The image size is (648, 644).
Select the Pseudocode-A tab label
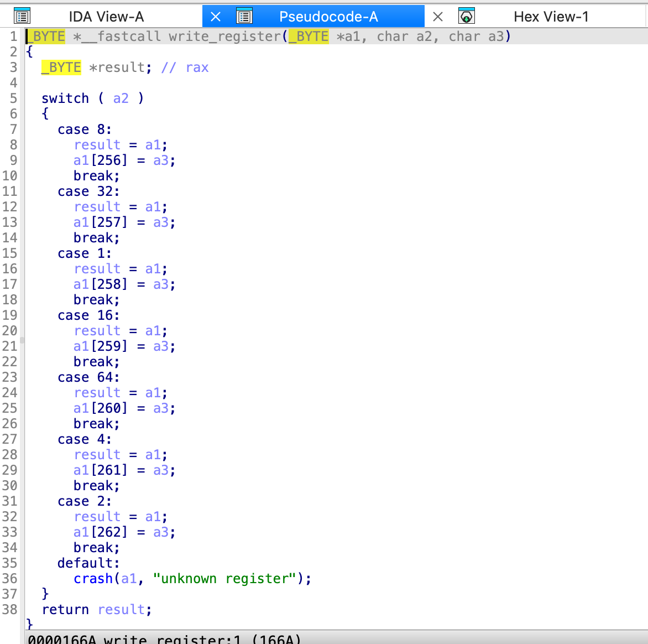tap(328, 17)
